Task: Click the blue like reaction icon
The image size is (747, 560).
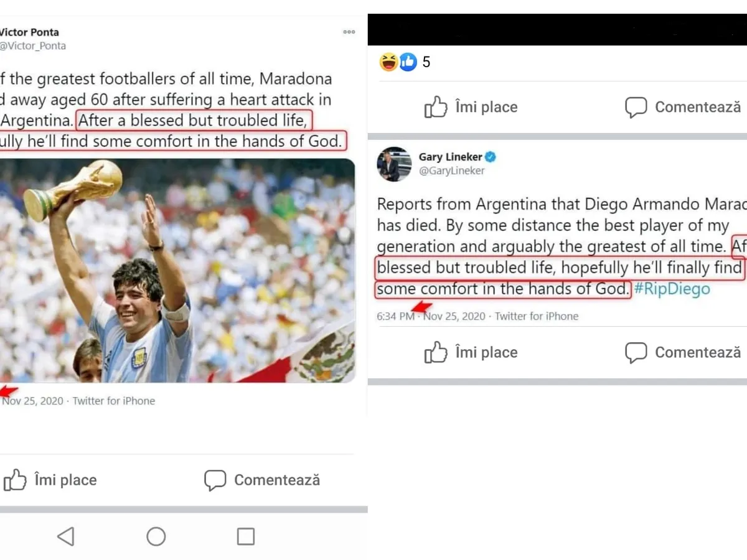Action: (408, 62)
